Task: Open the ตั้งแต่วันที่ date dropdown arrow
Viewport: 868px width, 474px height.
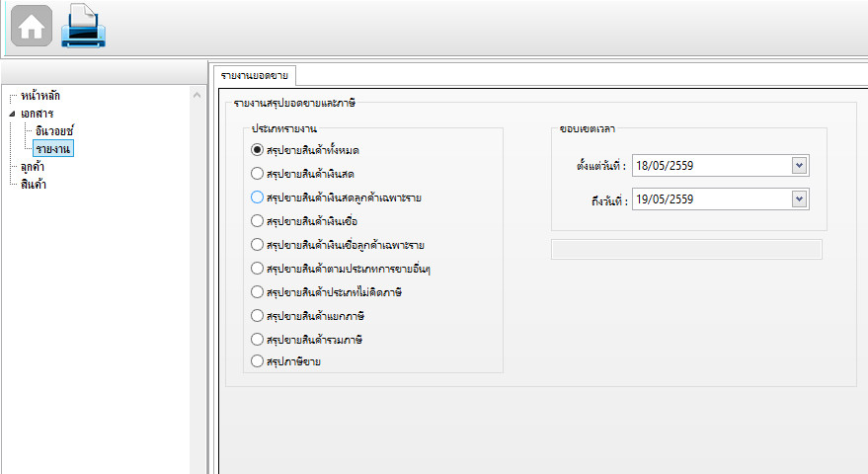Action: click(799, 166)
